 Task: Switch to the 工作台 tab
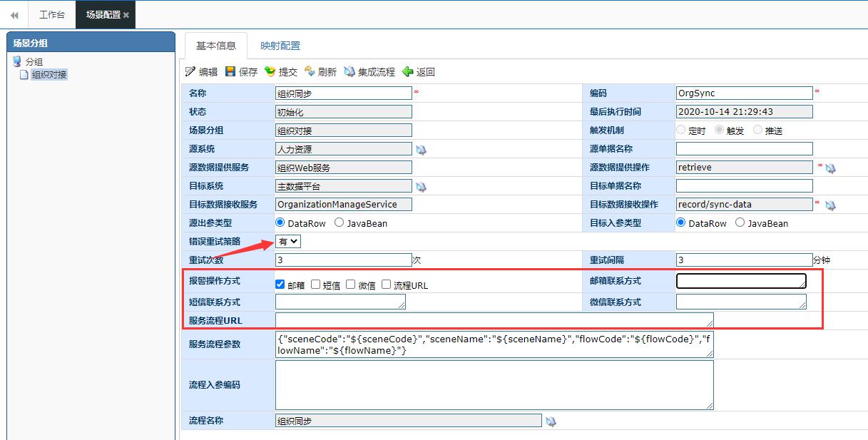click(x=51, y=15)
